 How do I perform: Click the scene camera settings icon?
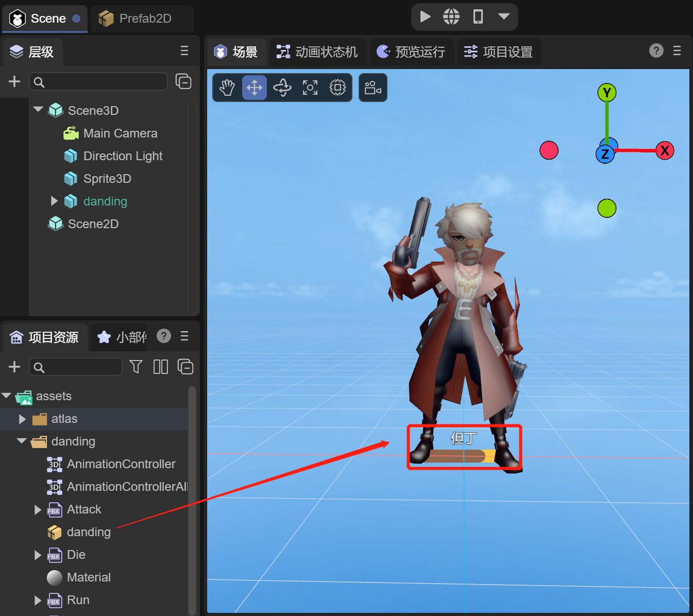[373, 88]
